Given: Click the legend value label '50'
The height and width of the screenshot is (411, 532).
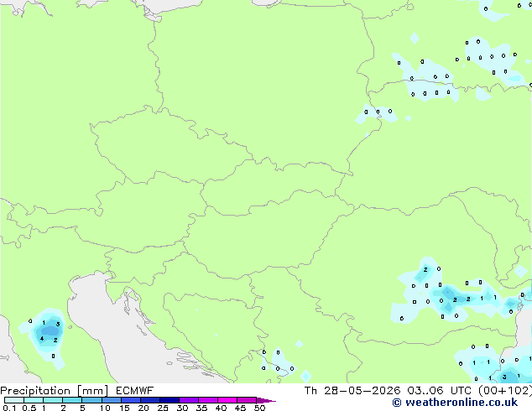Looking at the screenshot, I should point(259,408).
